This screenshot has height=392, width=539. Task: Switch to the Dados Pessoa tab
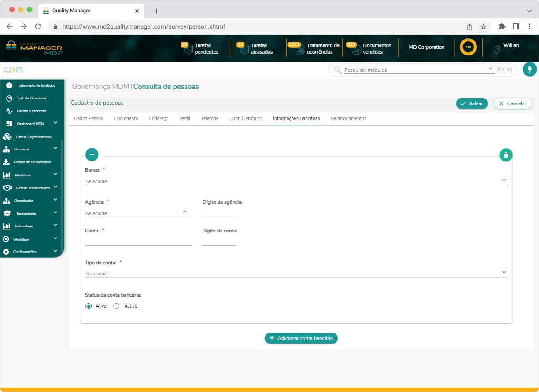point(89,118)
